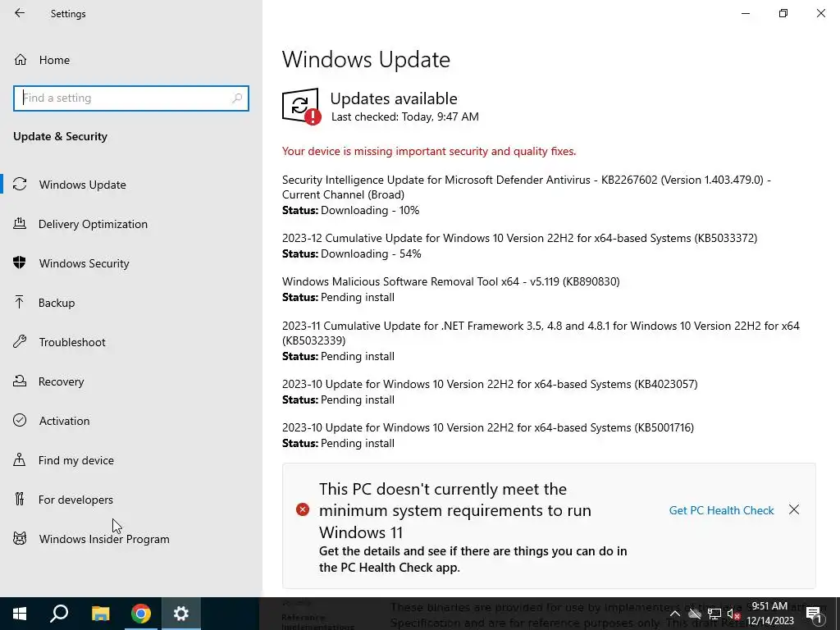Open taskbar Search

pyautogui.click(x=59, y=614)
